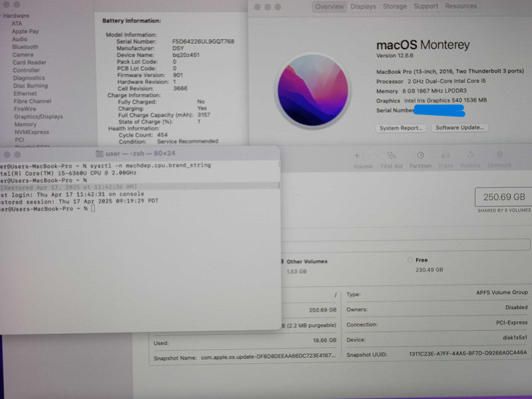Click the Graphics Intel Iris Graphics 540 line
Screen dimensions: 532x399
coord(432,100)
